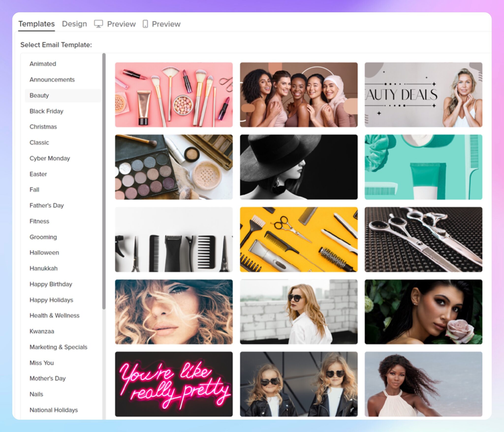Image resolution: width=504 pixels, height=432 pixels.
Task: Select the Fall category
Action: [x=34, y=190]
